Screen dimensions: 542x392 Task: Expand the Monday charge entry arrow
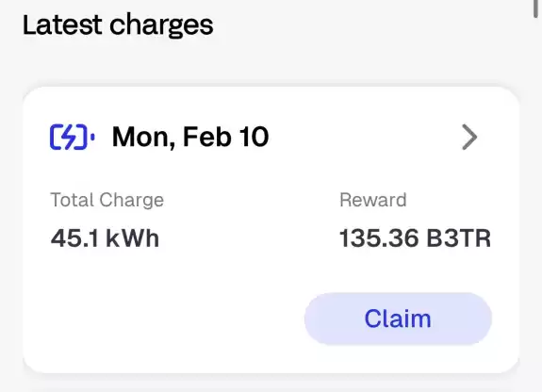[x=469, y=138]
